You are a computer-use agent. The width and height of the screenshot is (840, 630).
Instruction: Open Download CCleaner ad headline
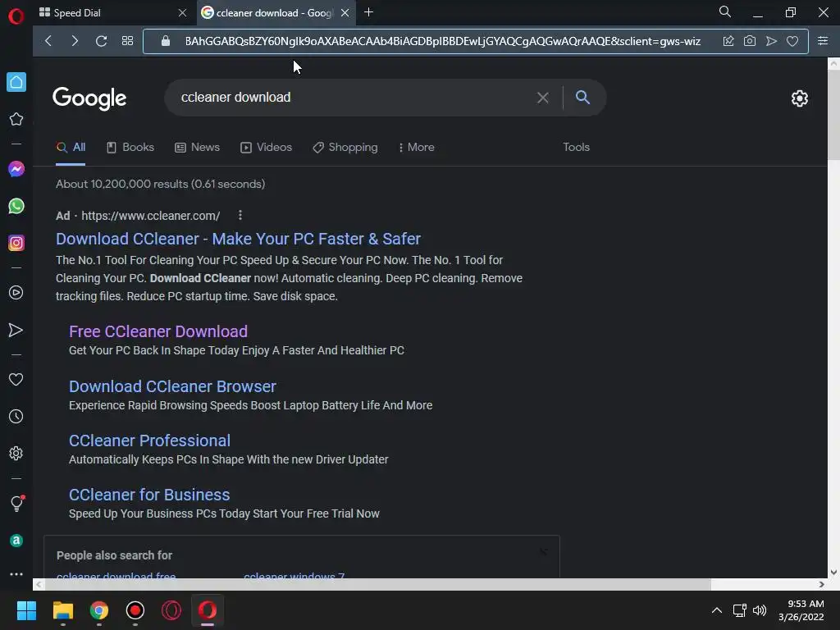click(238, 239)
